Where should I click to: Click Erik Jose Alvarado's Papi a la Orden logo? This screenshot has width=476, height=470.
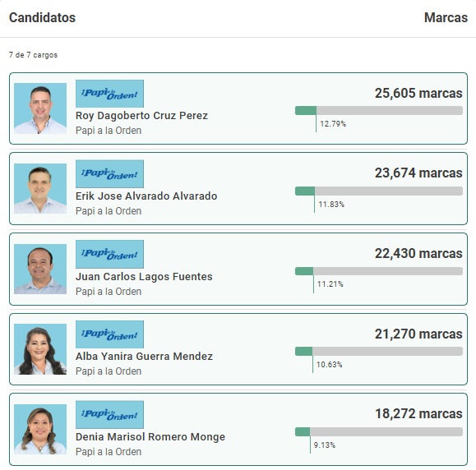pos(109,174)
